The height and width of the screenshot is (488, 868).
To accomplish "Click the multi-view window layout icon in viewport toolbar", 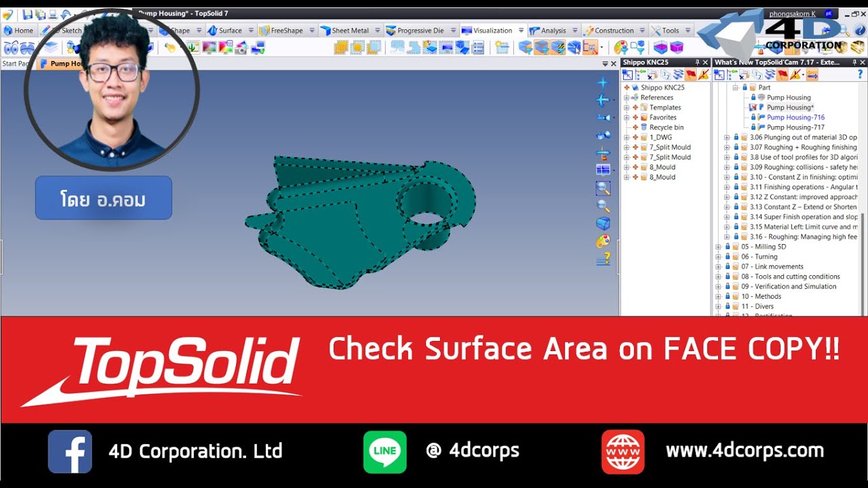I will (603, 169).
